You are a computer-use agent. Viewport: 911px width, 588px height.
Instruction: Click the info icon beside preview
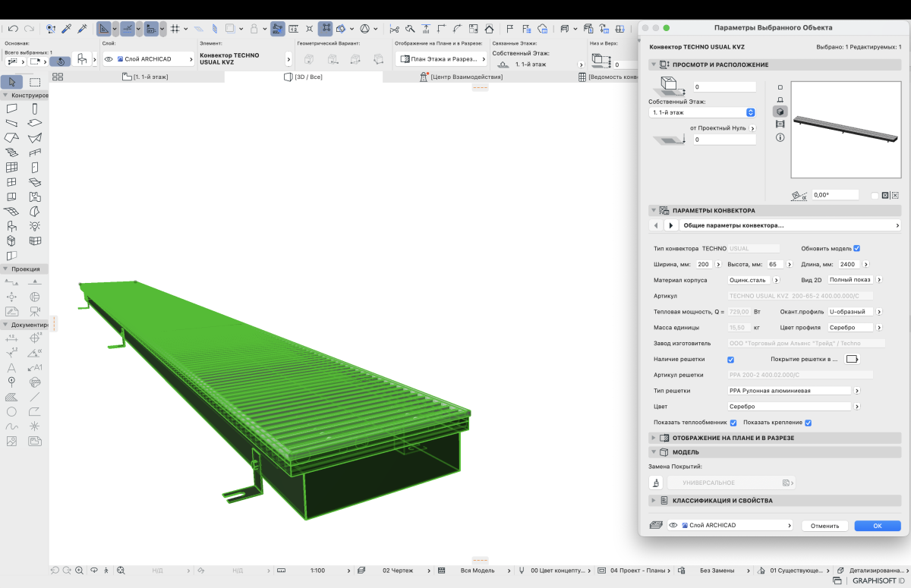[780, 138]
